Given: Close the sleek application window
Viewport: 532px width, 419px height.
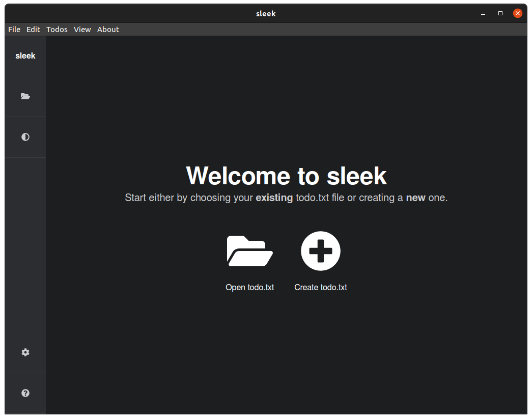Looking at the screenshot, I should (x=517, y=13).
